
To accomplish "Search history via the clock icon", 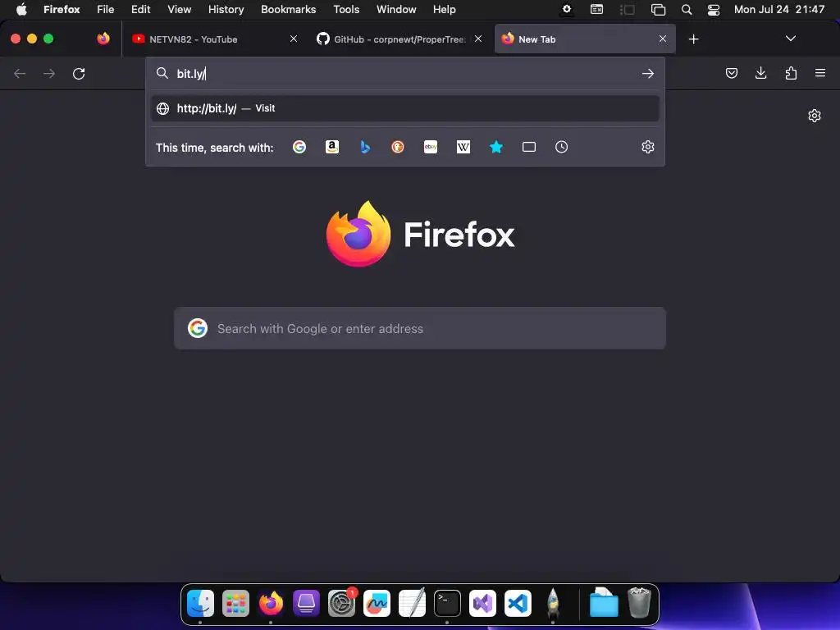I will coord(561,147).
